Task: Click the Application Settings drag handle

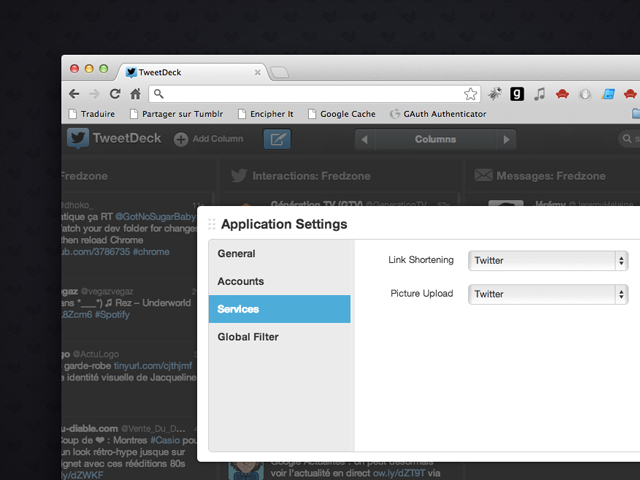Action: 211,224
